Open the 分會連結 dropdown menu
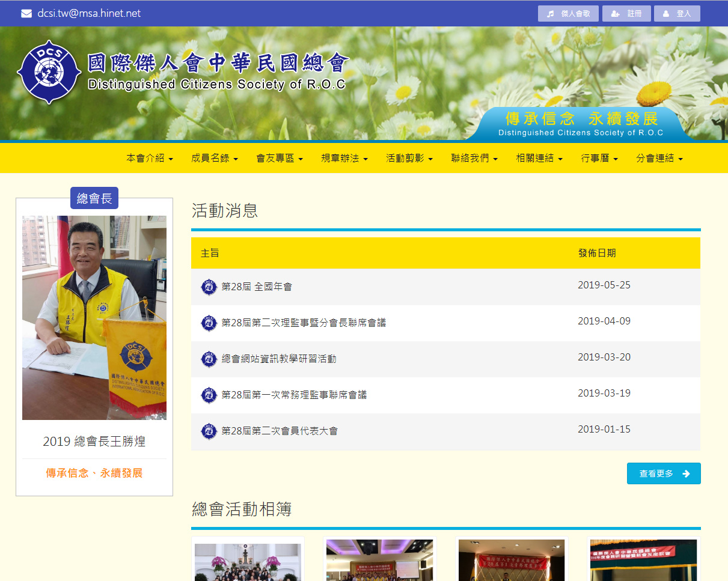 (659, 159)
